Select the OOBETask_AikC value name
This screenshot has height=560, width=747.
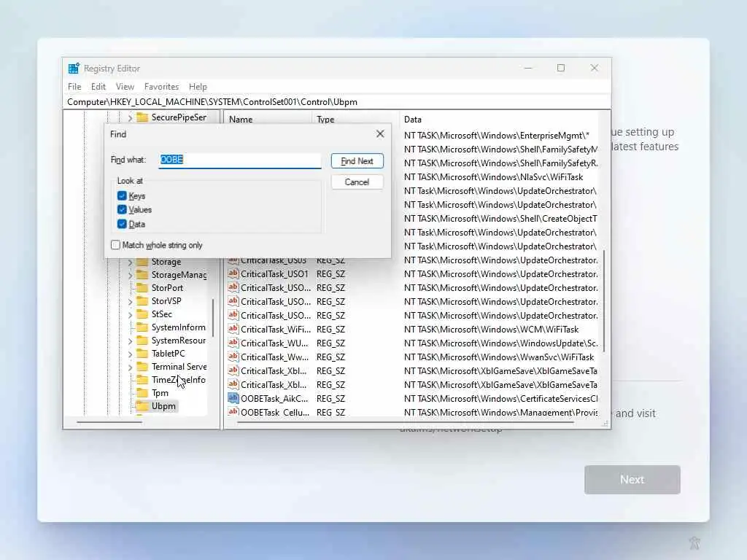[x=274, y=399]
